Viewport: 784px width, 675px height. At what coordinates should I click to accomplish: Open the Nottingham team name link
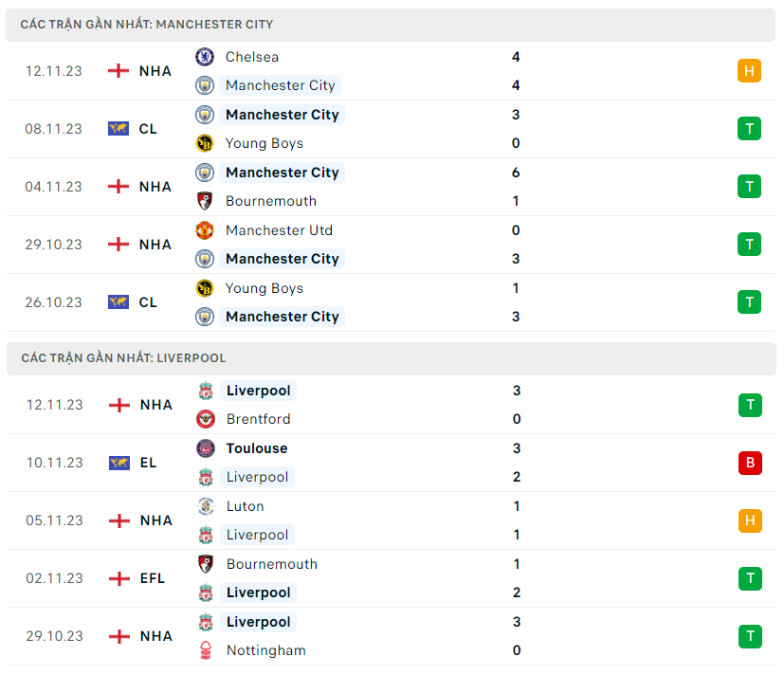pyautogui.click(x=265, y=650)
